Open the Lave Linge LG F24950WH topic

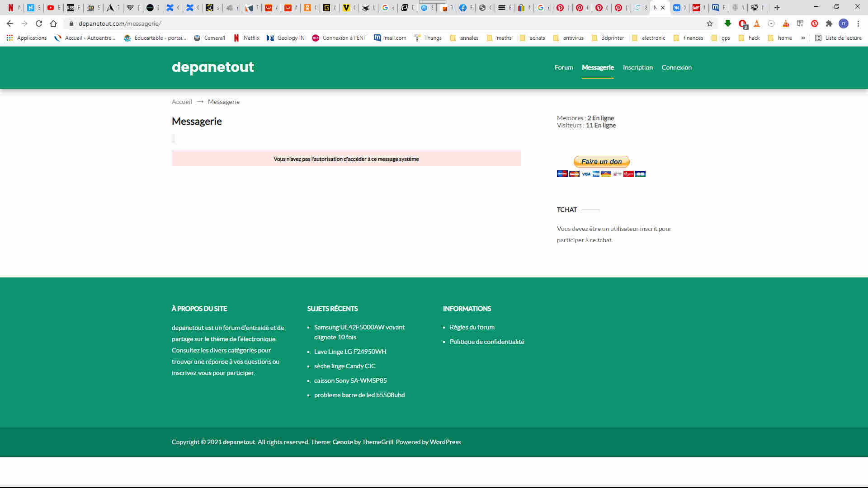350,352
